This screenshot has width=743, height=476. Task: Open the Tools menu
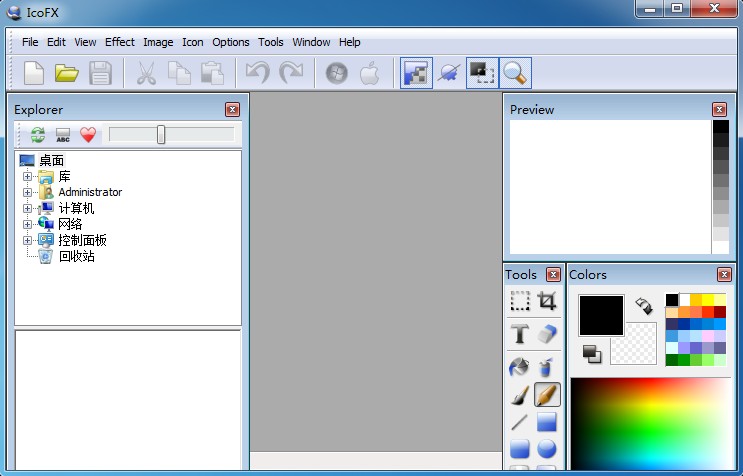point(271,42)
